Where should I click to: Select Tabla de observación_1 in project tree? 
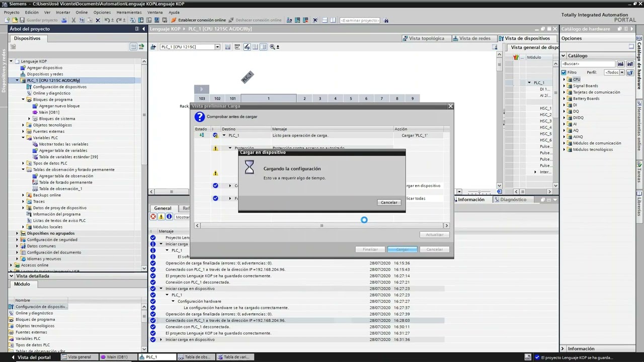(x=60, y=189)
